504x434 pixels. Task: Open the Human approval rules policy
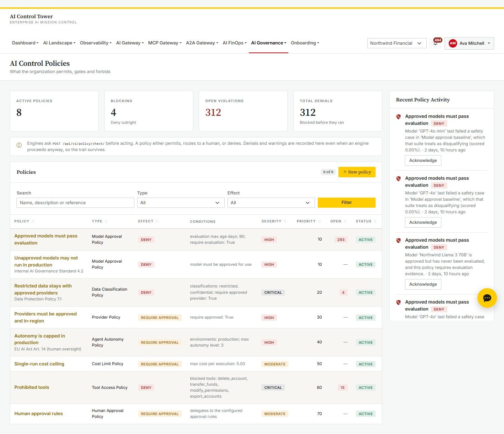(x=38, y=414)
